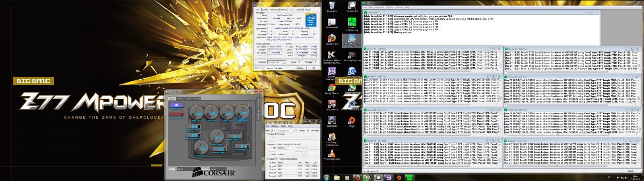The height and width of the screenshot is (181, 644).
Task: Open the Options menu in Prime95
Action: click(x=390, y=7)
